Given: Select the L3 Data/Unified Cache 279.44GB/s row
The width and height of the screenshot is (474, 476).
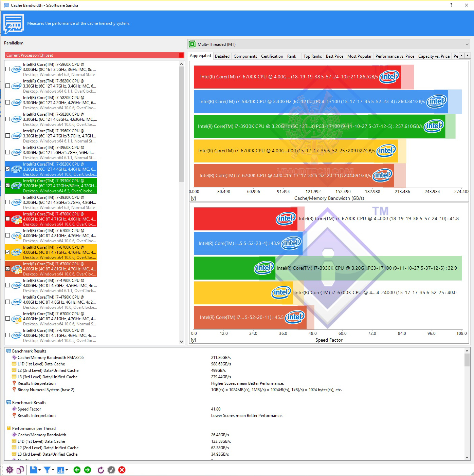Looking at the screenshot, I should [x=234, y=377].
